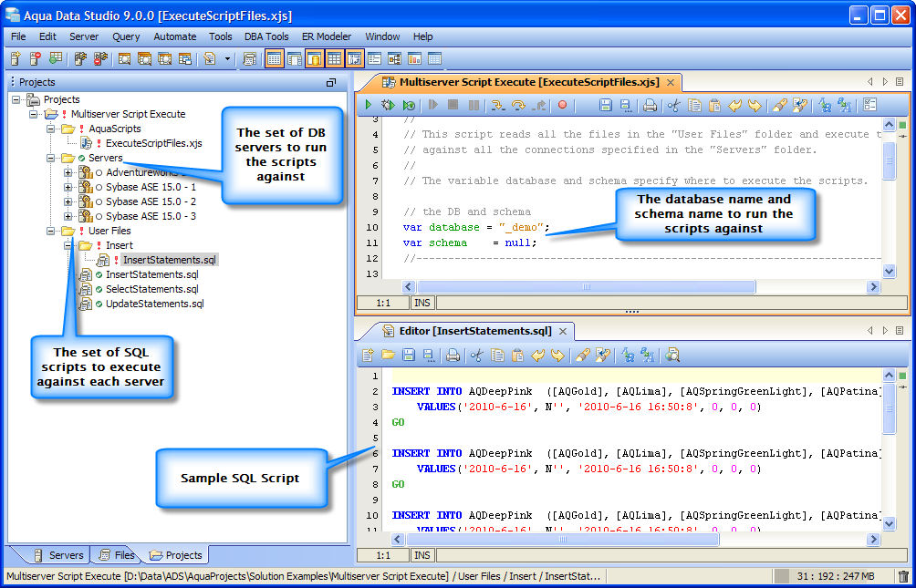Open the Automate menu
Viewport: 916px width, 588px height.
[174, 36]
